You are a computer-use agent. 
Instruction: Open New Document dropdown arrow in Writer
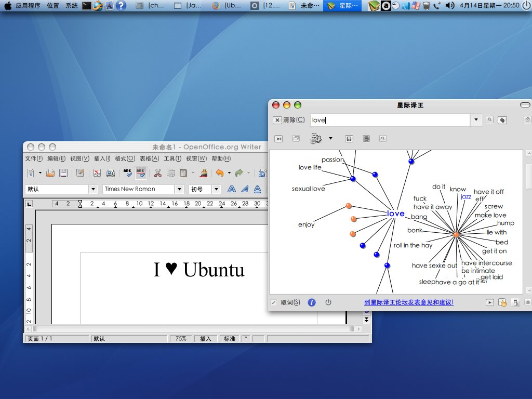(40, 173)
